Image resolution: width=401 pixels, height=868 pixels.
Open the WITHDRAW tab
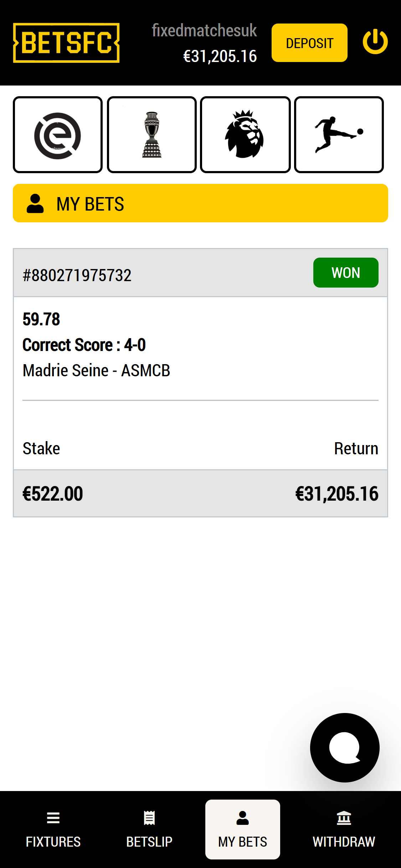click(344, 830)
